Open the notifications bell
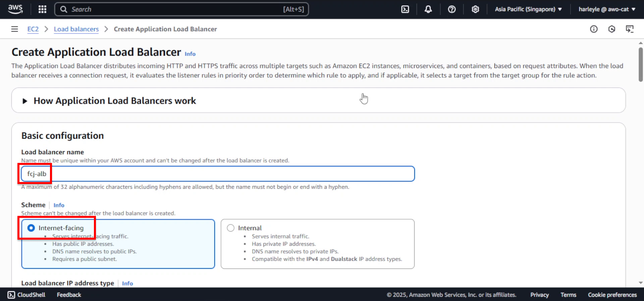Screen dimensions: 644x301 428,9
